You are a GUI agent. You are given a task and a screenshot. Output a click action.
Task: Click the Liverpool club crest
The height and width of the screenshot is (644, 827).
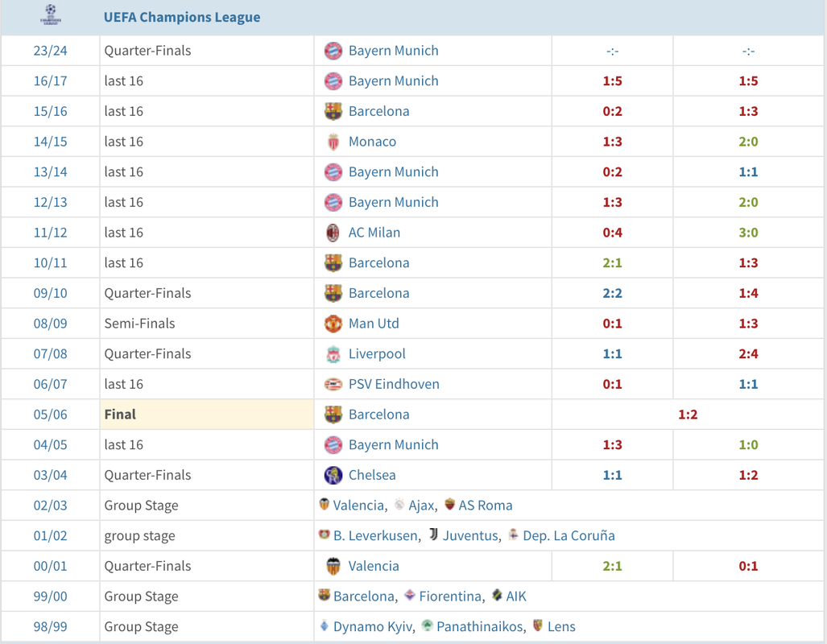(333, 354)
